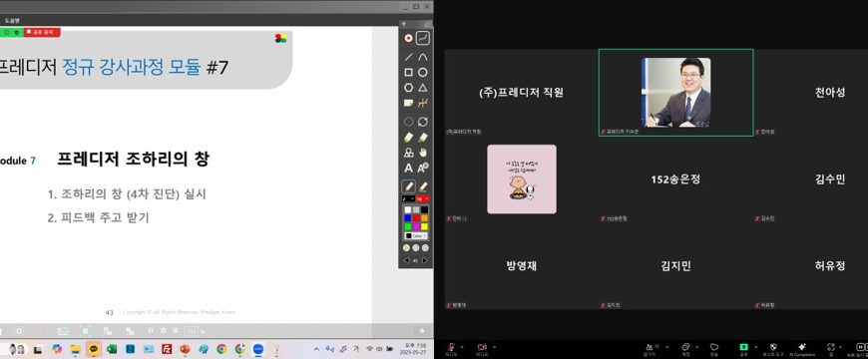Pick the blue color swatch
868x359 pixels.
(407, 218)
